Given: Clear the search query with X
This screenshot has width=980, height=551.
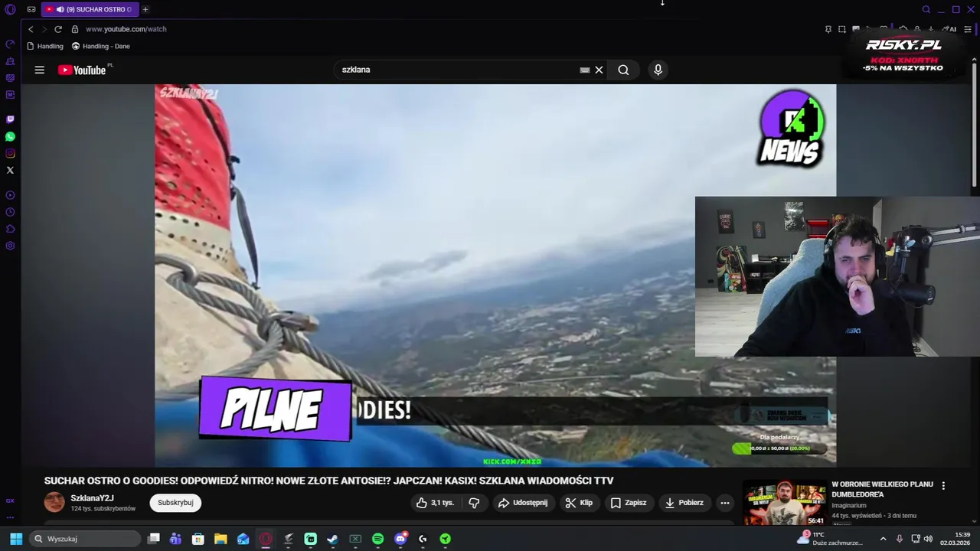Looking at the screenshot, I should click(599, 70).
